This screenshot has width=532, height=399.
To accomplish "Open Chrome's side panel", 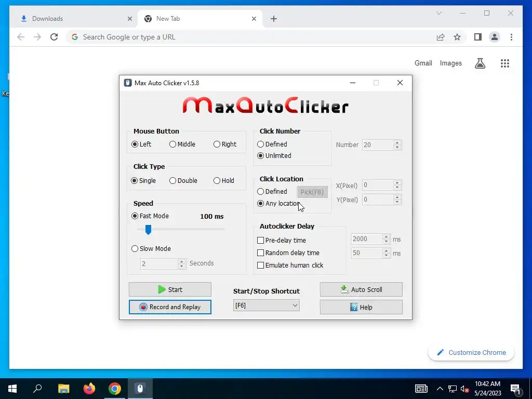I will click(478, 37).
